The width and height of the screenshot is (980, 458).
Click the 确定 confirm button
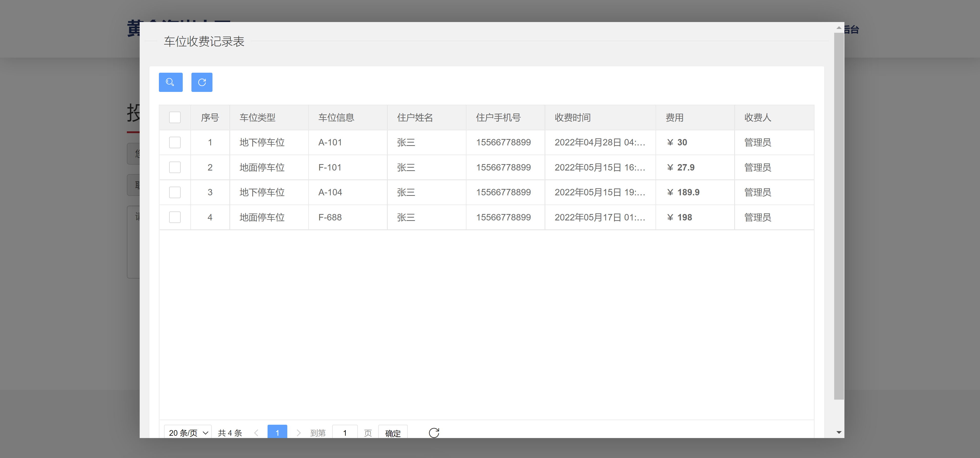tap(393, 433)
